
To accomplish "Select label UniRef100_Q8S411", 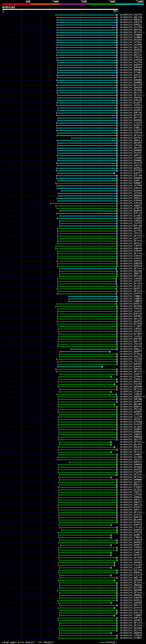I will pyautogui.click(x=131, y=243).
